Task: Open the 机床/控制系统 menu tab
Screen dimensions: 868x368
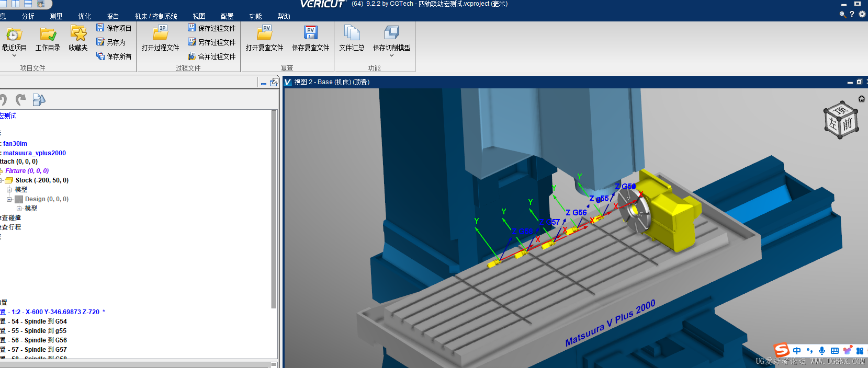Action: 156,16
